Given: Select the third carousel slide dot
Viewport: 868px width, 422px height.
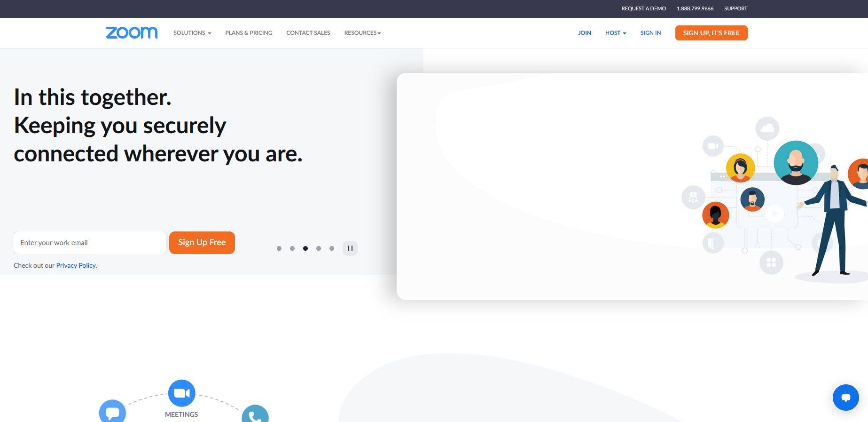Looking at the screenshot, I should 305,248.
